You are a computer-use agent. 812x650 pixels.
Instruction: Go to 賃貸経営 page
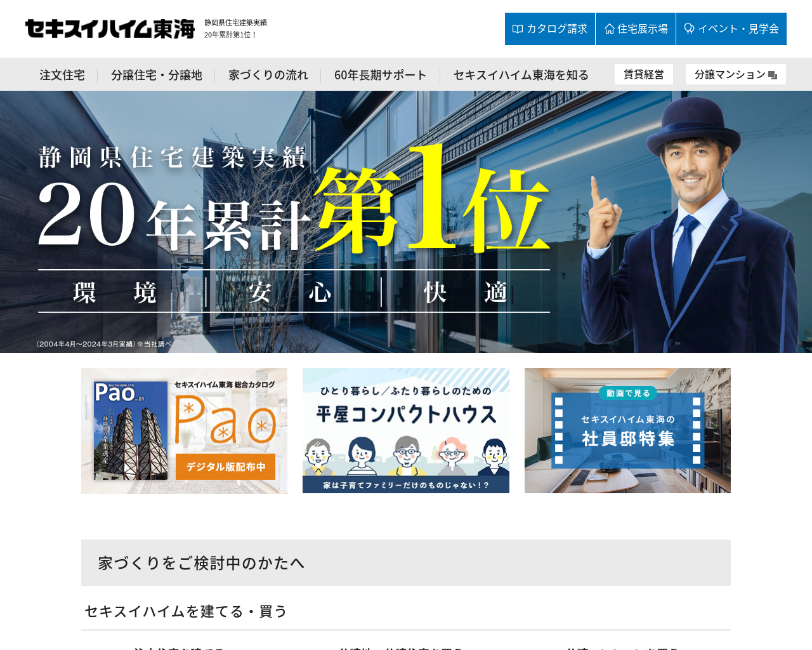click(x=644, y=74)
